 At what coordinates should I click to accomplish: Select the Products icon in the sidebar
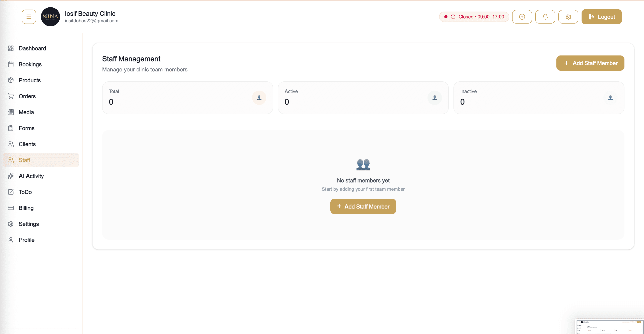point(11,80)
